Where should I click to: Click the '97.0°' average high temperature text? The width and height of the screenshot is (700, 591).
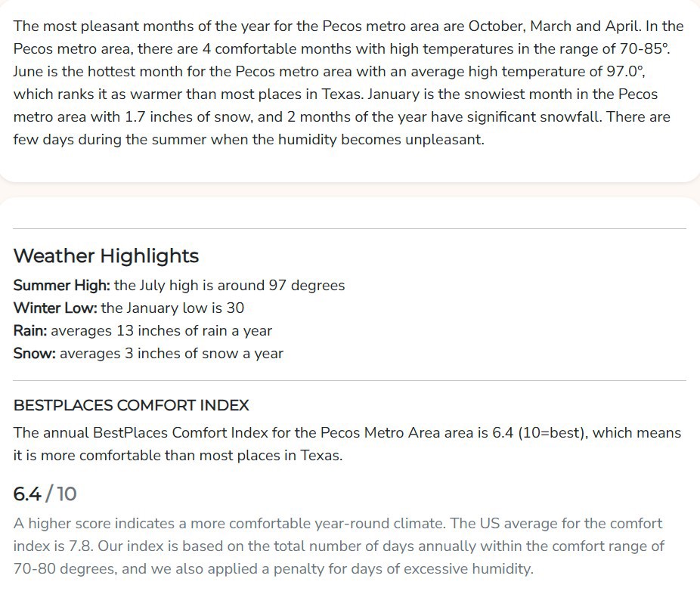[x=625, y=72]
